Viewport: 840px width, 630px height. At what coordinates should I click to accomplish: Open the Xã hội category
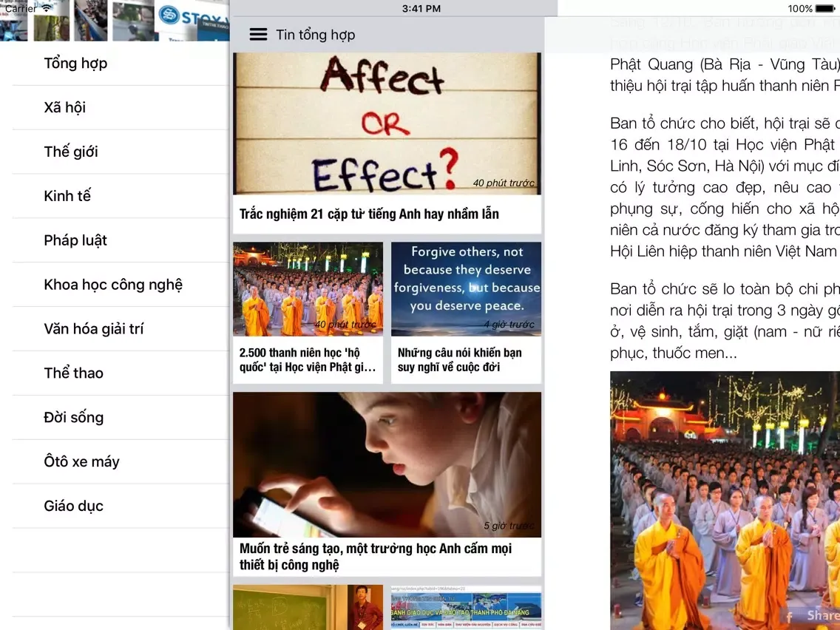pos(120,108)
